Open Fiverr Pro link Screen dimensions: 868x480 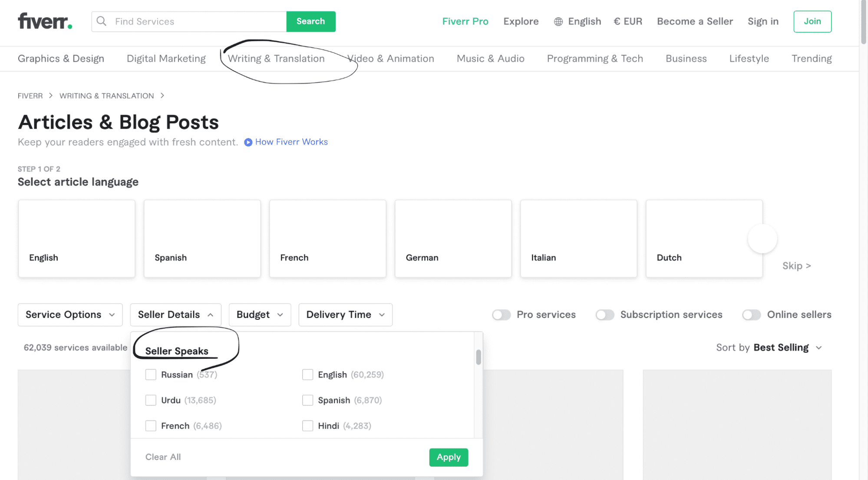(x=465, y=21)
